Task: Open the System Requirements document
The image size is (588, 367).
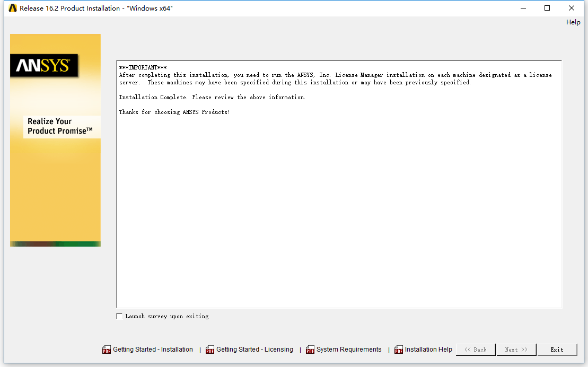Action: pyautogui.click(x=349, y=349)
